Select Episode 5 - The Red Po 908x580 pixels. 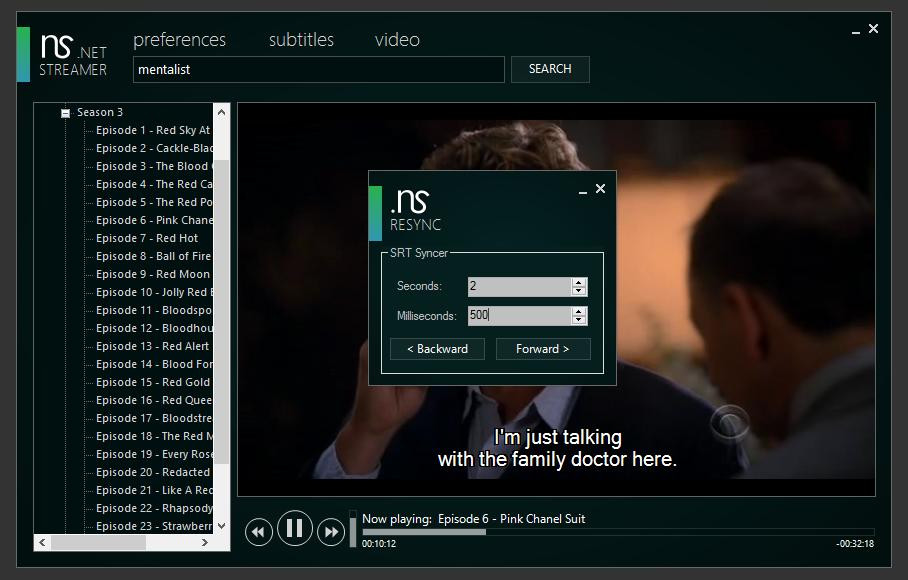click(x=154, y=202)
